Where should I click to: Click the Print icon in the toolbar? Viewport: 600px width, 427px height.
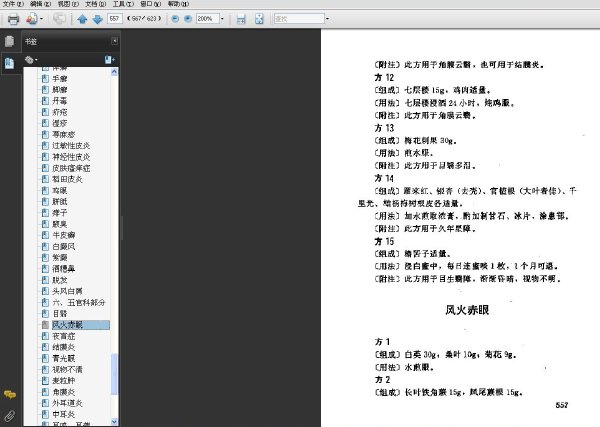(x=13, y=19)
